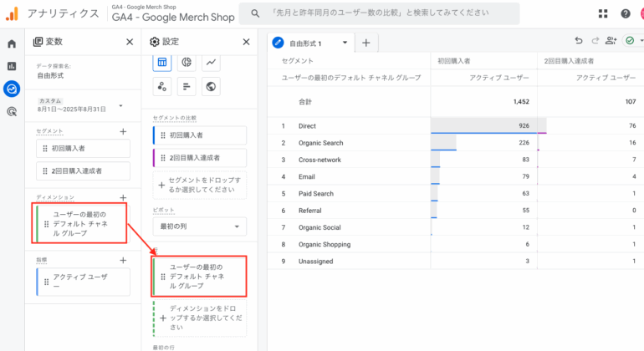The image size is (644, 351).
Task: Open the 自由形式 1 tab dropdown arrow
Action: point(344,42)
